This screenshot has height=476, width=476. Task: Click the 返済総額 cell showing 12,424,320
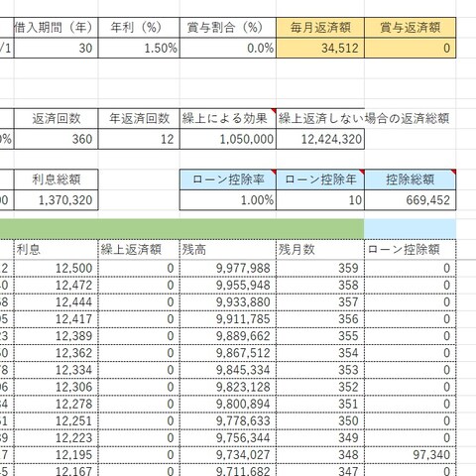coord(320,139)
